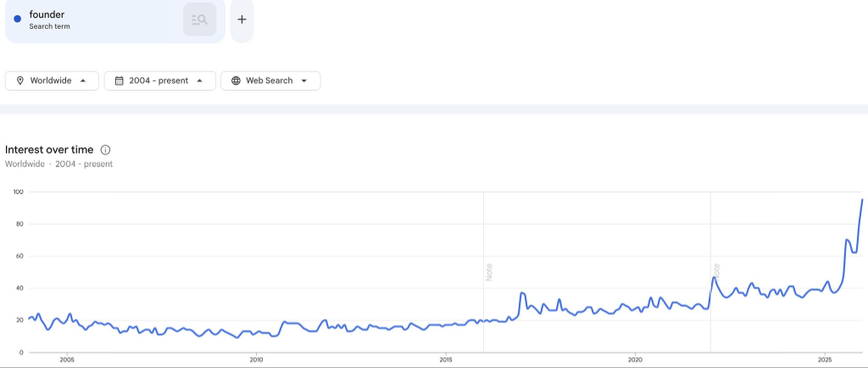Select the Worldwide label in the filter button
This screenshot has width=868, height=368.
click(x=51, y=81)
